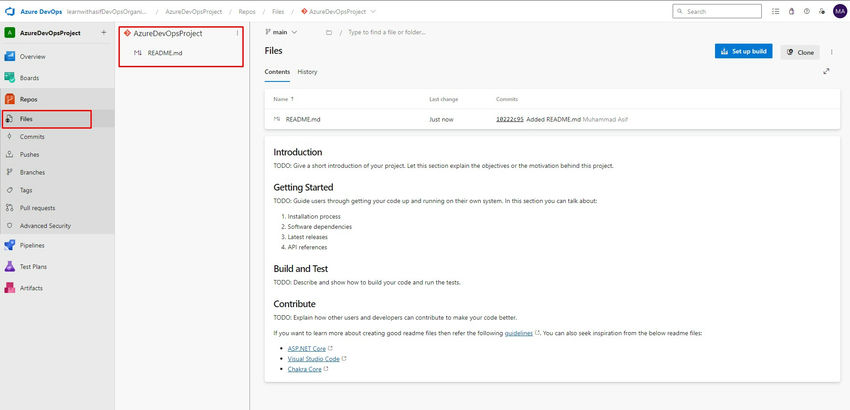
Task: Open the marketplace shopping bag icon
Action: pyautogui.click(x=791, y=12)
